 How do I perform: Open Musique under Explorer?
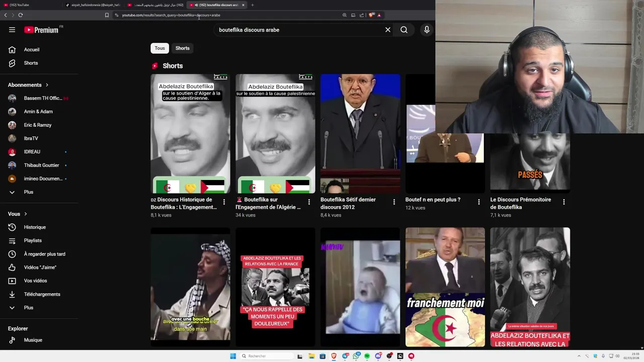(x=33, y=340)
